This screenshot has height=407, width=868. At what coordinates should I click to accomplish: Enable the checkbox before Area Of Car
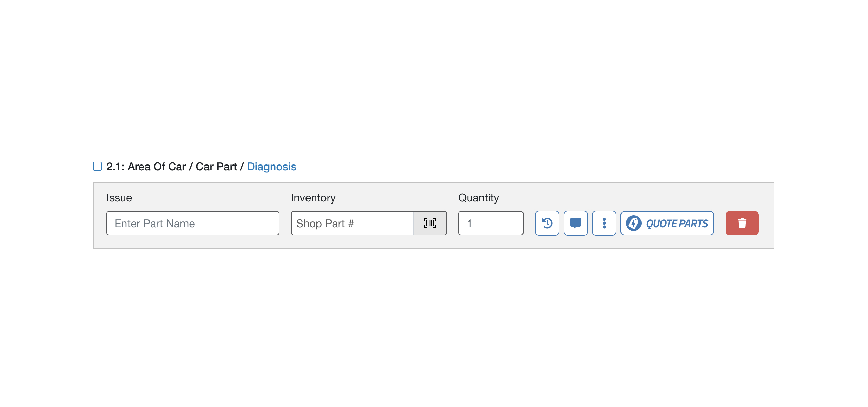click(x=97, y=166)
